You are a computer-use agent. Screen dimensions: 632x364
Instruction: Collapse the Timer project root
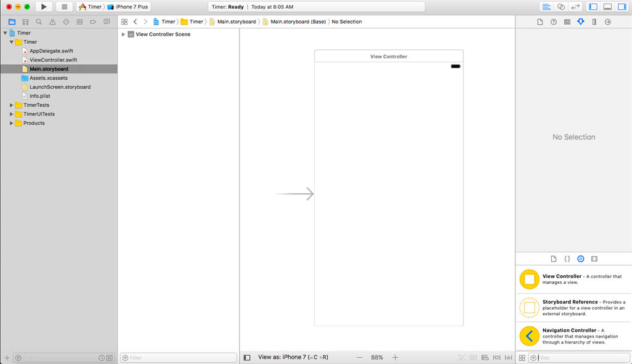click(5, 33)
